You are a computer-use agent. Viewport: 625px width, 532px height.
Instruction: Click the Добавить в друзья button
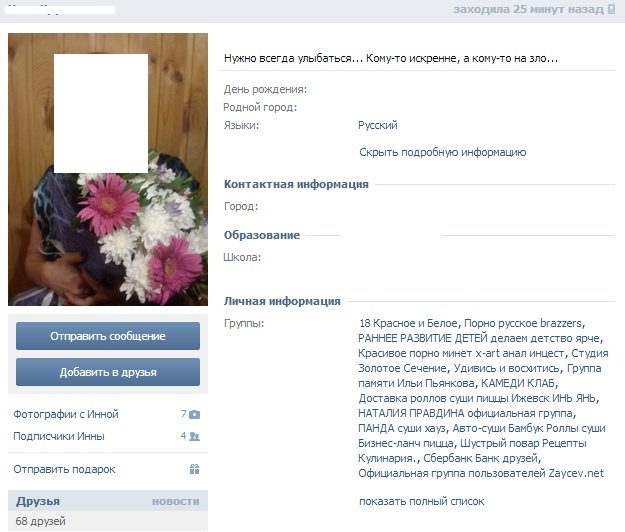pyautogui.click(x=108, y=372)
